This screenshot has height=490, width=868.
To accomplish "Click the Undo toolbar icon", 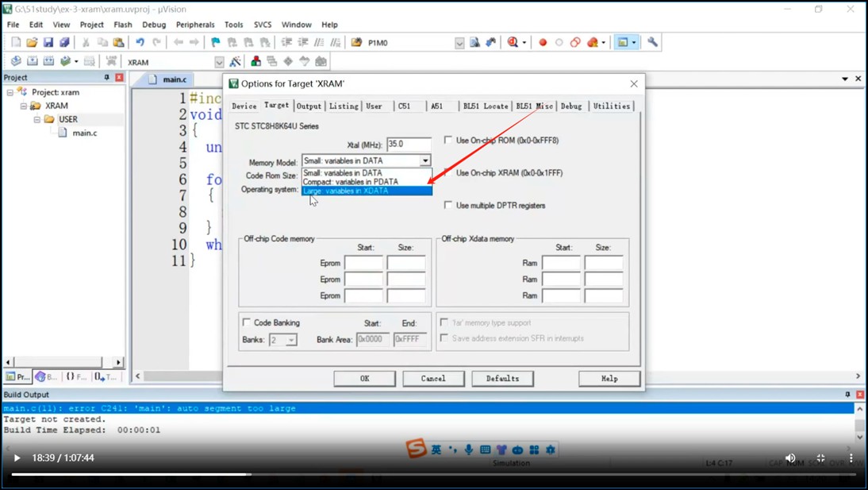I will [140, 43].
